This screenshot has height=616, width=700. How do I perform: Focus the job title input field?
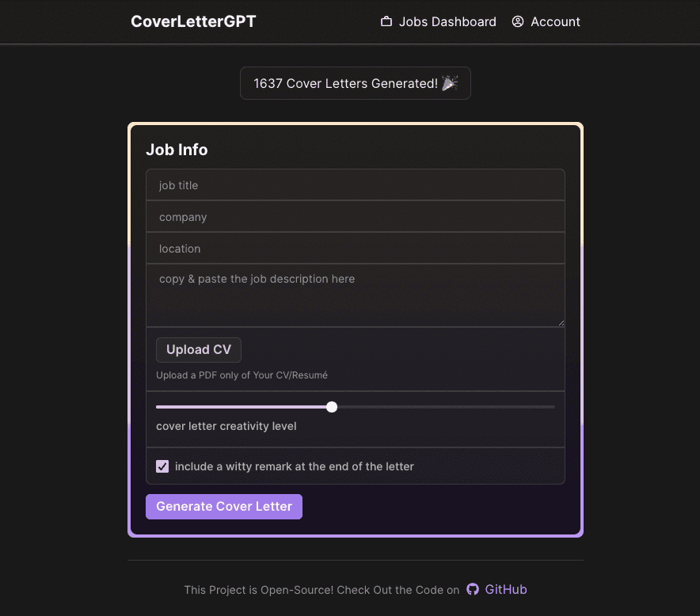(x=355, y=185)
